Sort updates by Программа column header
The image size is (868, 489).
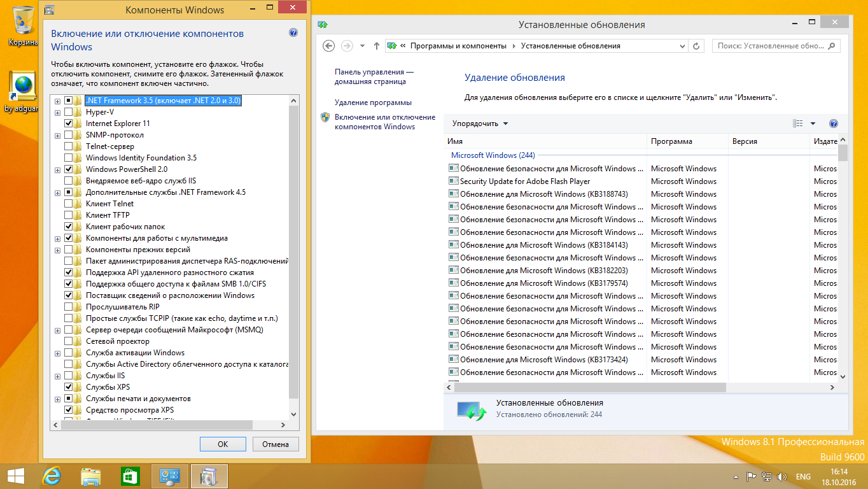687,141
